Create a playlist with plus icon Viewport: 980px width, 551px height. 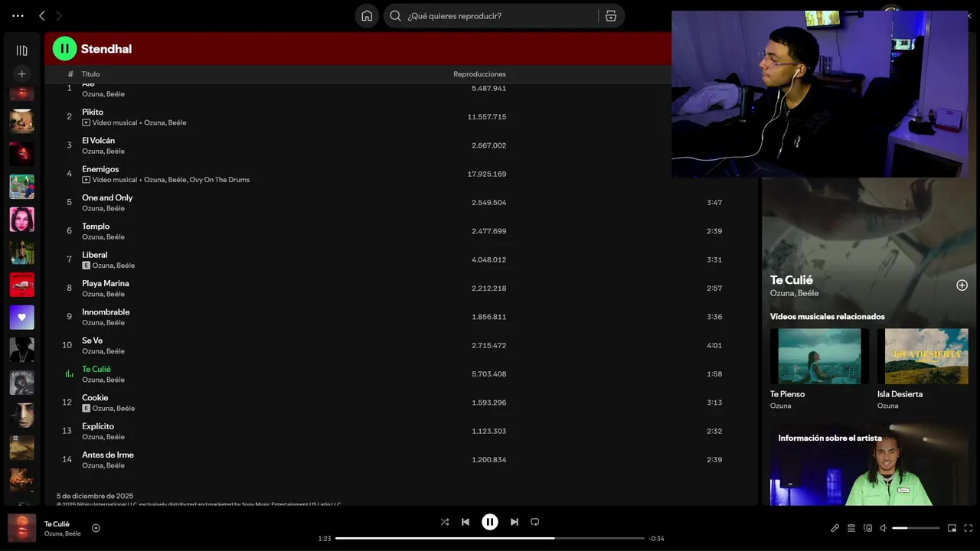tap(21, 74)
